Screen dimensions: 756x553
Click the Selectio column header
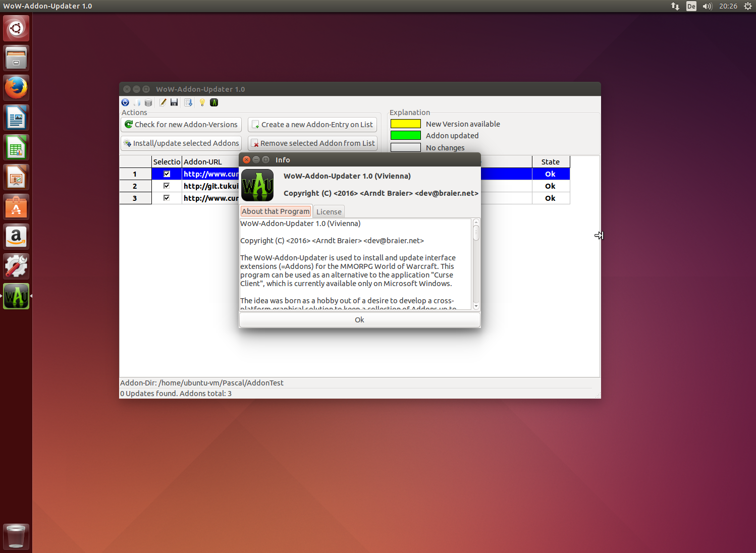tap(167, 162)
